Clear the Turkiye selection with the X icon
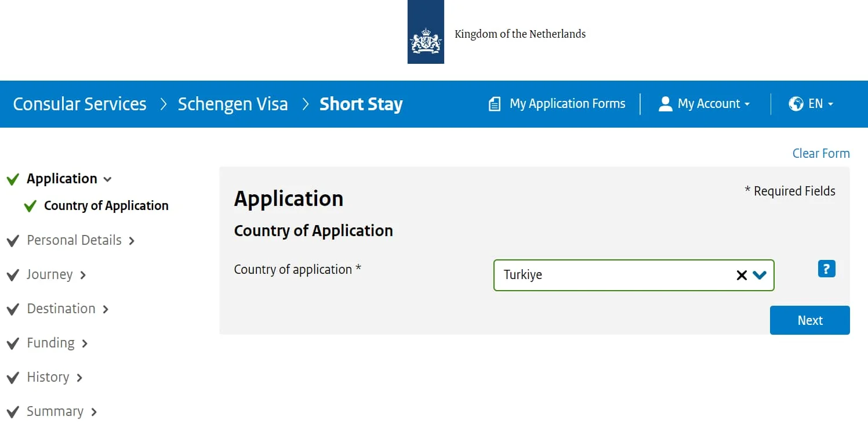 [x=741, y=275]
